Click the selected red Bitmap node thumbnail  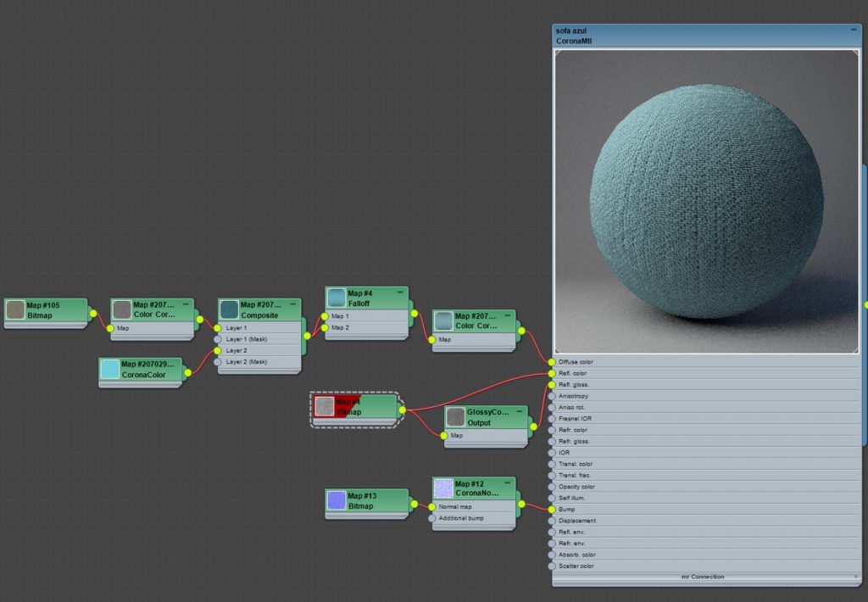[x=325, y=406]
